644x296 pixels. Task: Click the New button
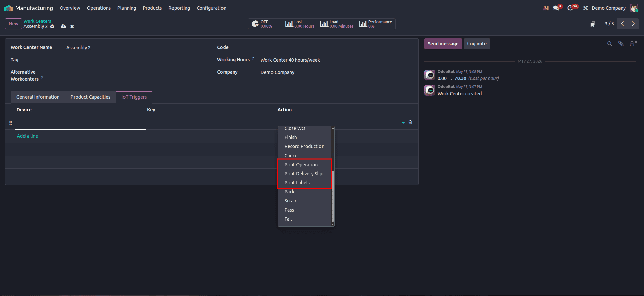(14, 24)
